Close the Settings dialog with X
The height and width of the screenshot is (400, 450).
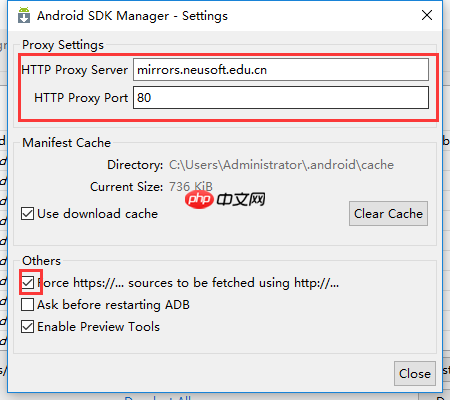[427, 15]
